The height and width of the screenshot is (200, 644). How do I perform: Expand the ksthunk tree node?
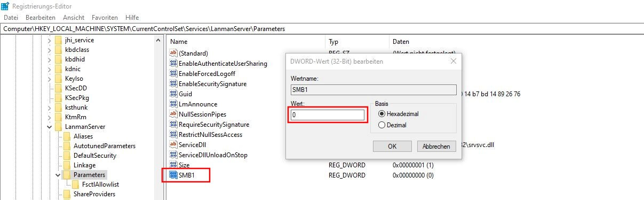click(50, 107)
